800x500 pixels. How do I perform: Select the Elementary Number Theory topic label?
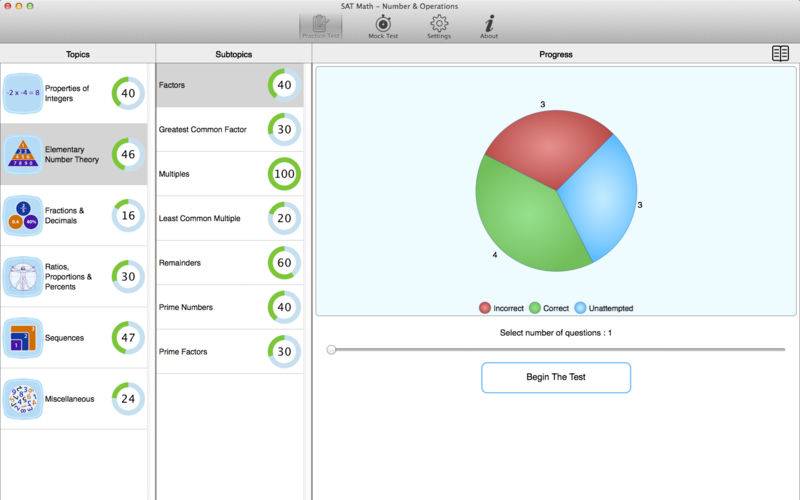pyautogui.click(x=71, y=155)
